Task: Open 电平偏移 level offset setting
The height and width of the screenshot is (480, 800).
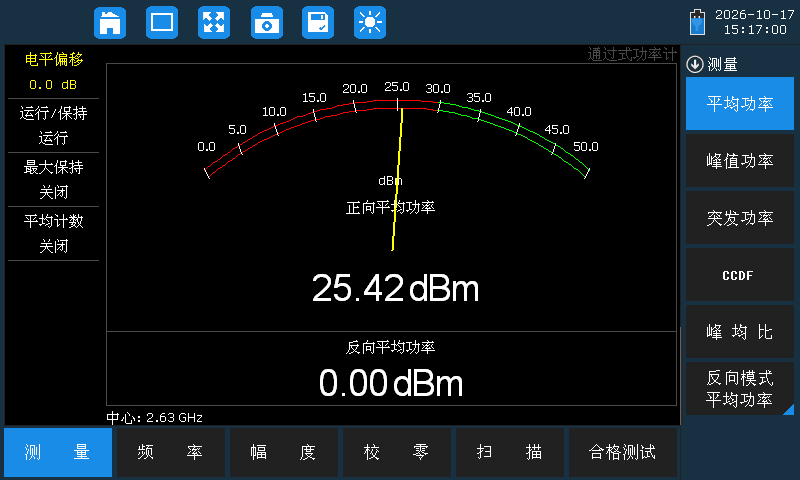Action: pyautogui.click(x=54, y=72)
